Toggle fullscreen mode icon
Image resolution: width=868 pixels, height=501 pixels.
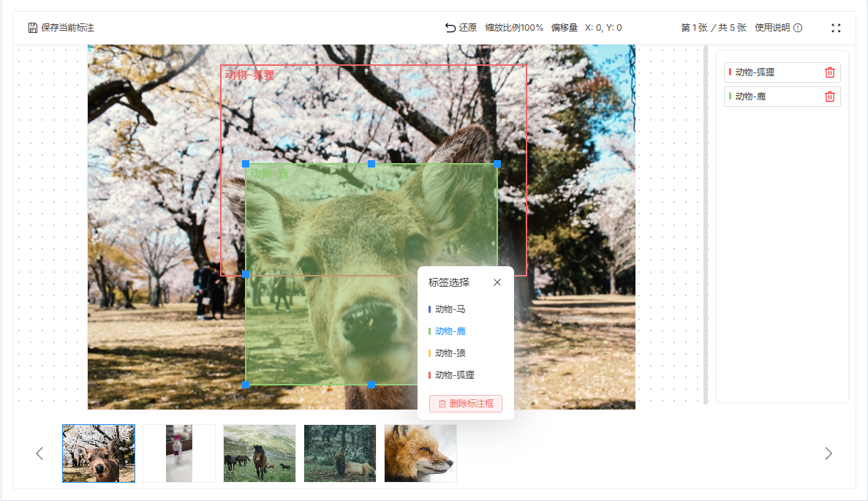(x=836, y=29)
